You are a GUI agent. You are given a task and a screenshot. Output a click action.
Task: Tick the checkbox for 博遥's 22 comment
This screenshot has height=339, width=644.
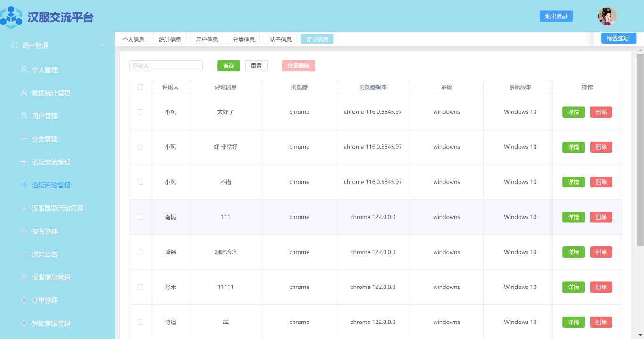(141, 322)
